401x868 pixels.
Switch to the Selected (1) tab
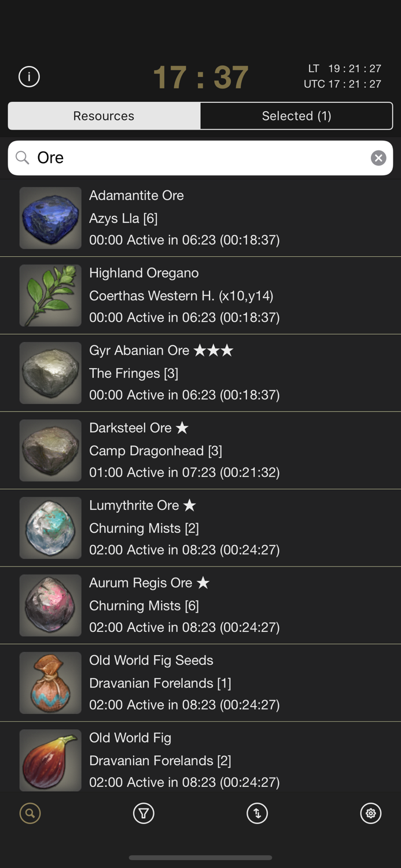click(296, 116)
